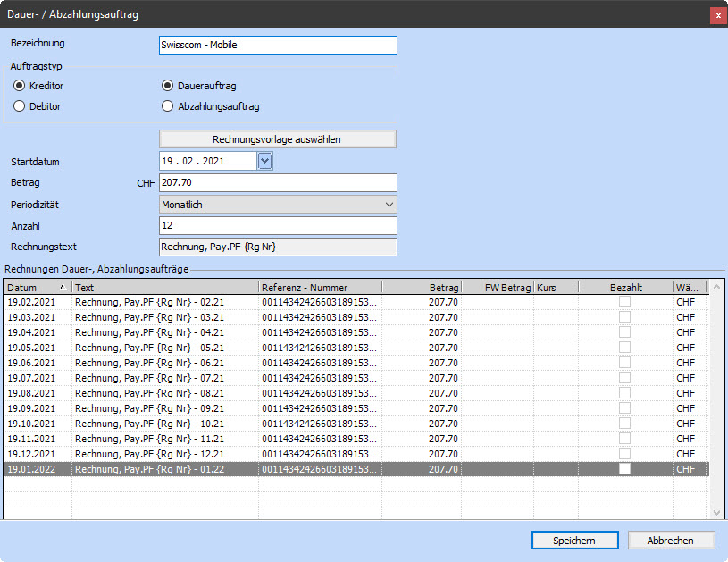Sort the table by Datum column header
This screenshot has height=562, width=728.
pos(36,288)
